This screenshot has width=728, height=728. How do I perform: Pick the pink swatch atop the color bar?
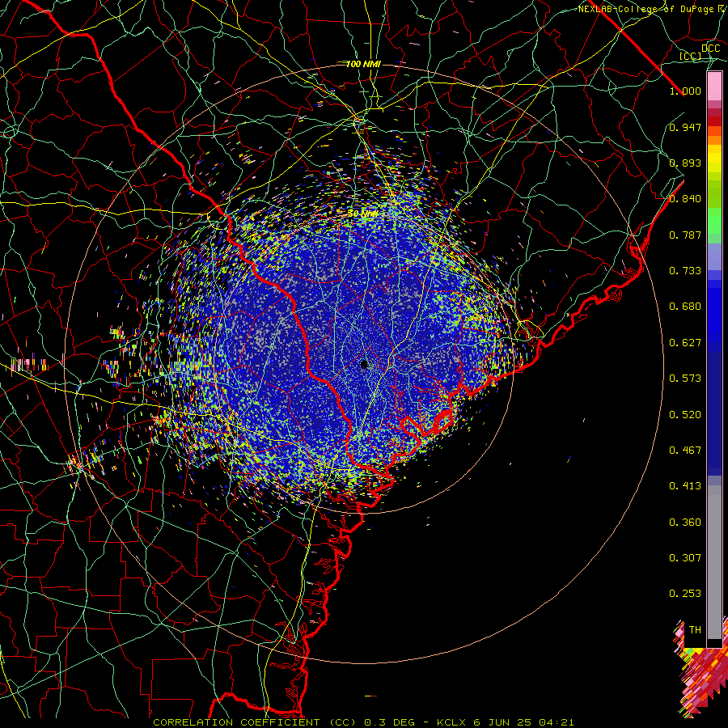714,86
